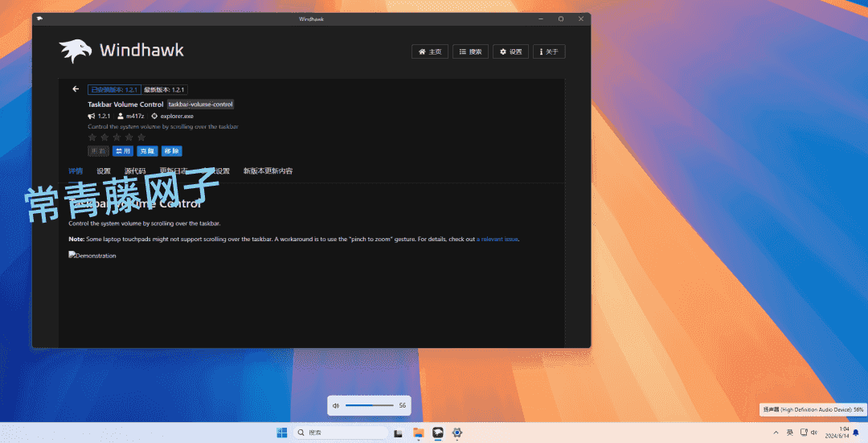Click the network tray icon

(x=804, y=433)
